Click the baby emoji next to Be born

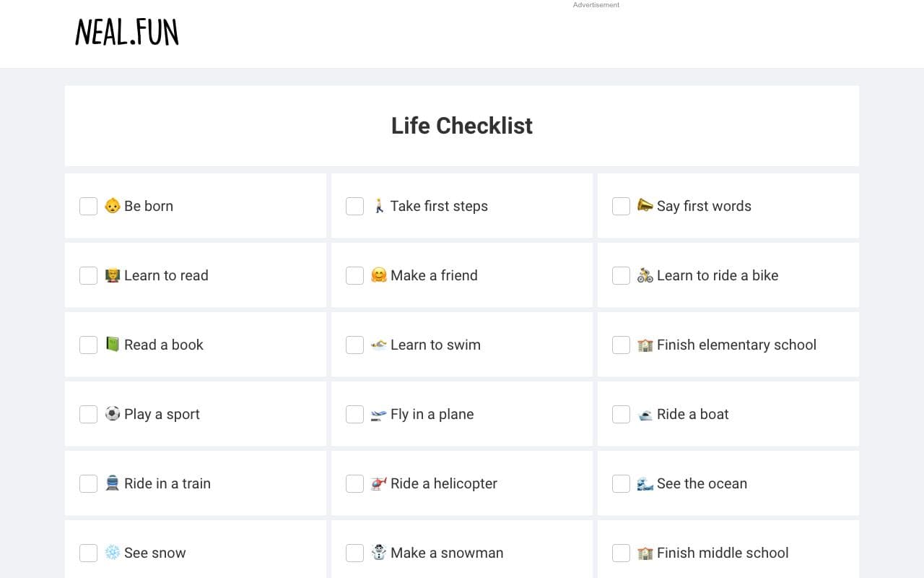point(113,206)
